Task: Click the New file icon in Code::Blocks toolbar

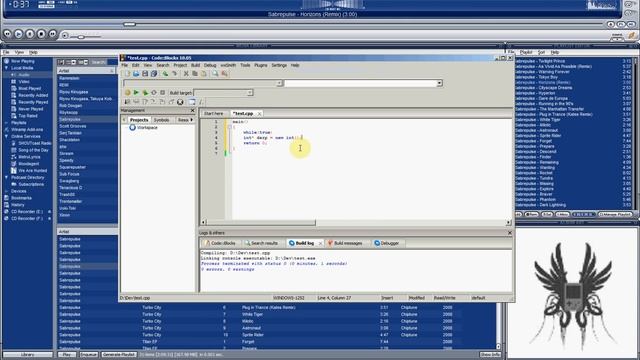Action: point(127,74)
